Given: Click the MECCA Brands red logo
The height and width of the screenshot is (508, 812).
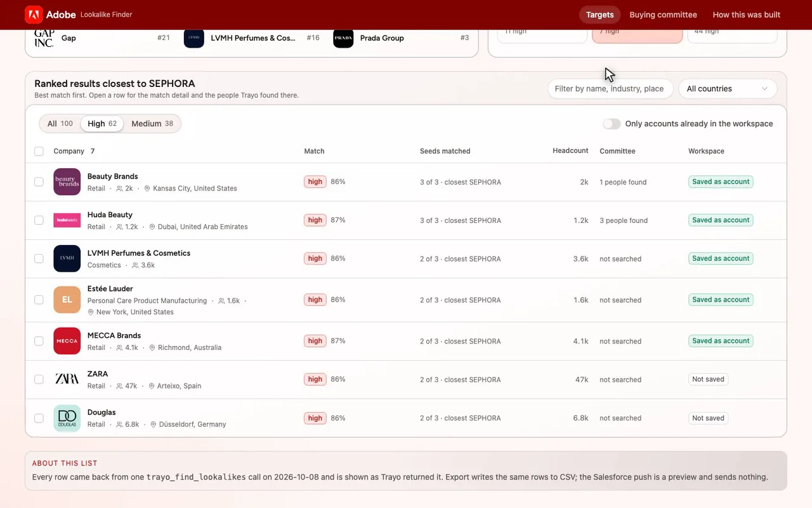Looking at the screenshot, I should click(67, 341).
